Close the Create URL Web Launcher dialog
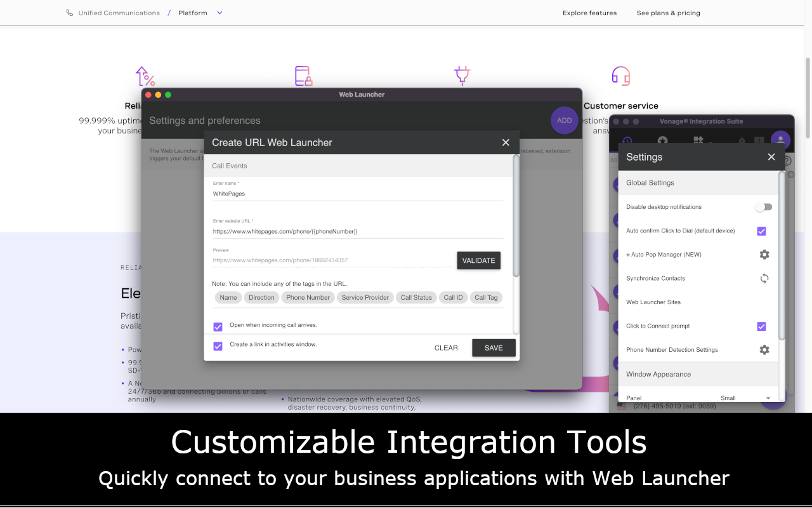Image resolution: width=812 pixels, height=508 pixels. pos(506,142)
